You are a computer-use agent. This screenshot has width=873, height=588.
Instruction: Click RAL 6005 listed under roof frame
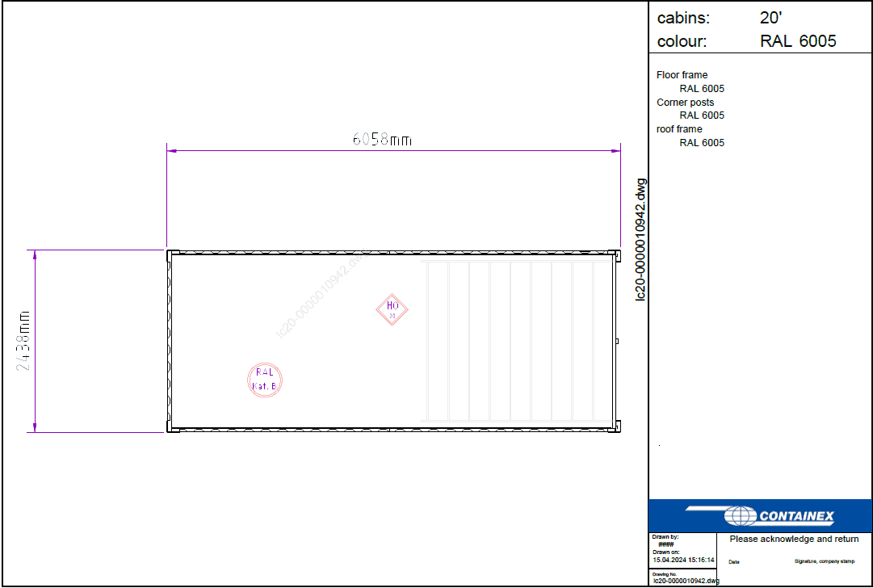point(702,142)
